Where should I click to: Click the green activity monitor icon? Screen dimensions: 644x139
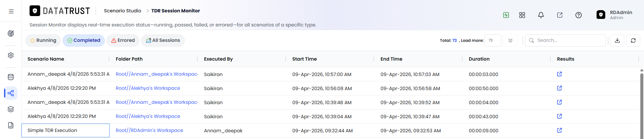coord(506,15)
